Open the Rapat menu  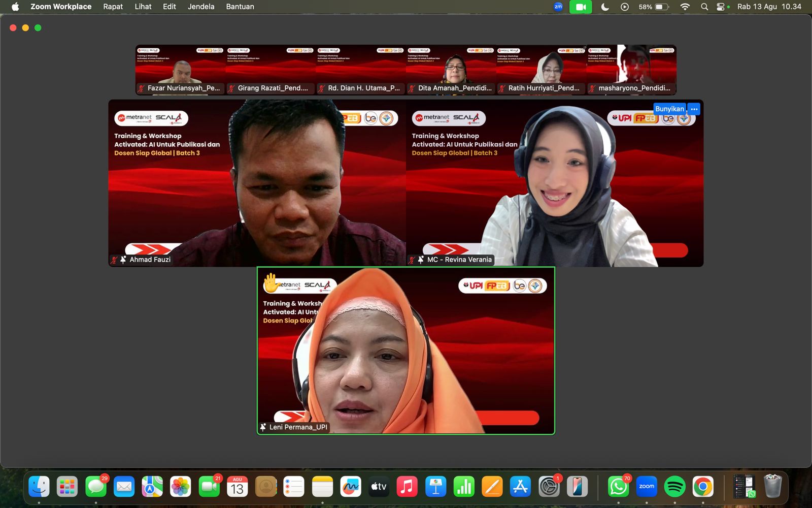113,7
